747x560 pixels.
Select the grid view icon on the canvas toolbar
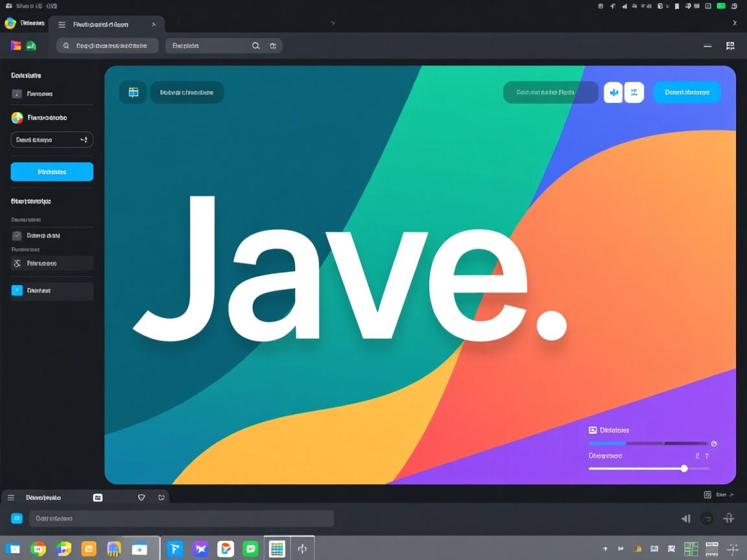click(x=133, y=92)
